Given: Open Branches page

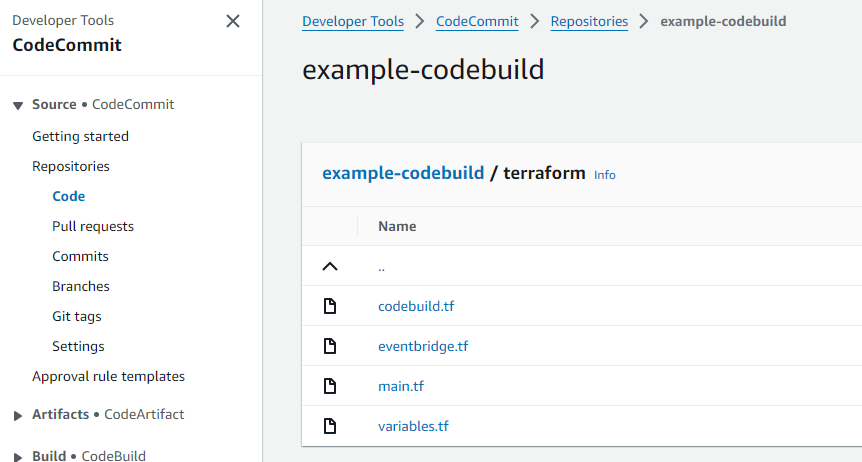Looking at the screenshot, I should click(81, 286).
